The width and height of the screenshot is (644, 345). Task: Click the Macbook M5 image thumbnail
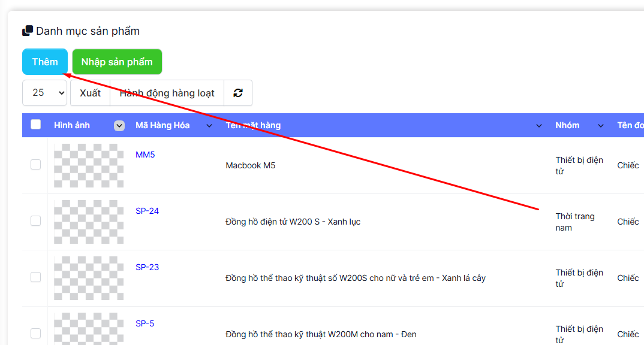[x=89, y=165]
